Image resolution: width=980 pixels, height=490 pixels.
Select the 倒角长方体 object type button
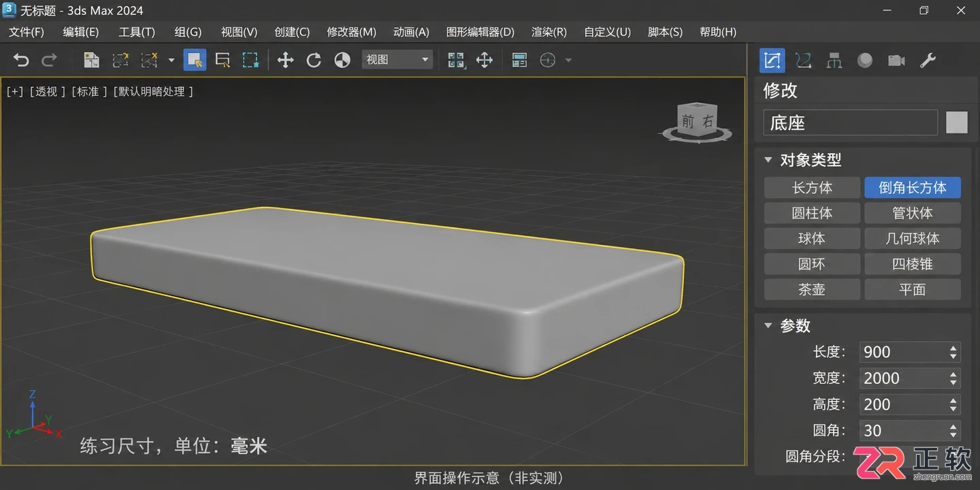click(913, 188)
